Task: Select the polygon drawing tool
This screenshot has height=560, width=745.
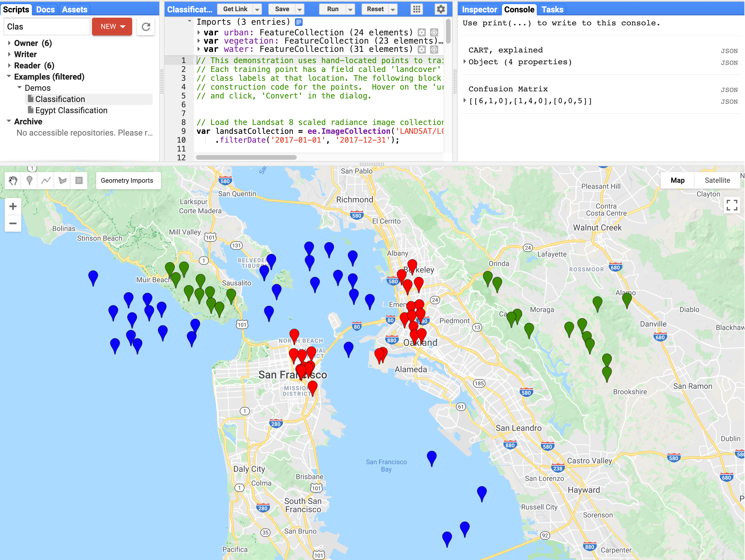Action: tap(62, 180)
